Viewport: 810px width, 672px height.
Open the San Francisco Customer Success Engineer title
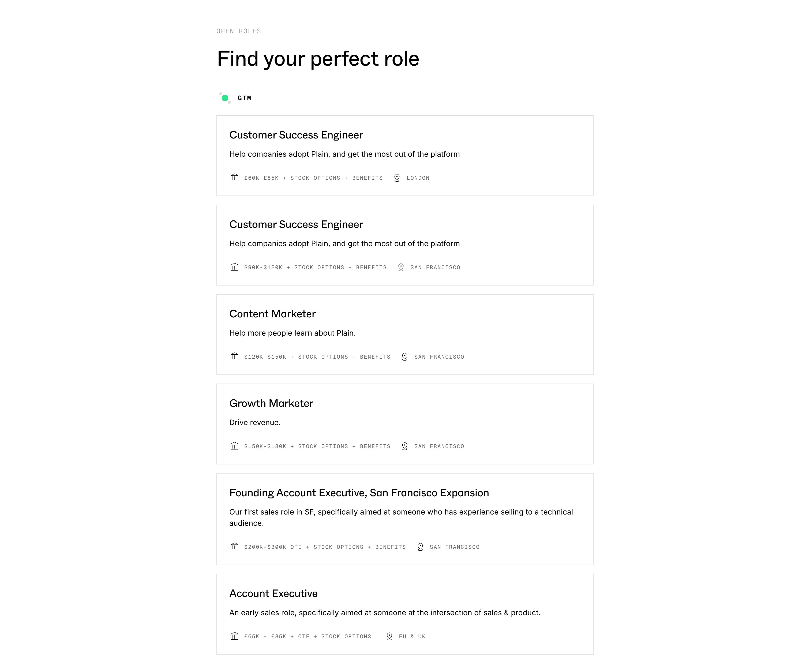coord(296,224)
